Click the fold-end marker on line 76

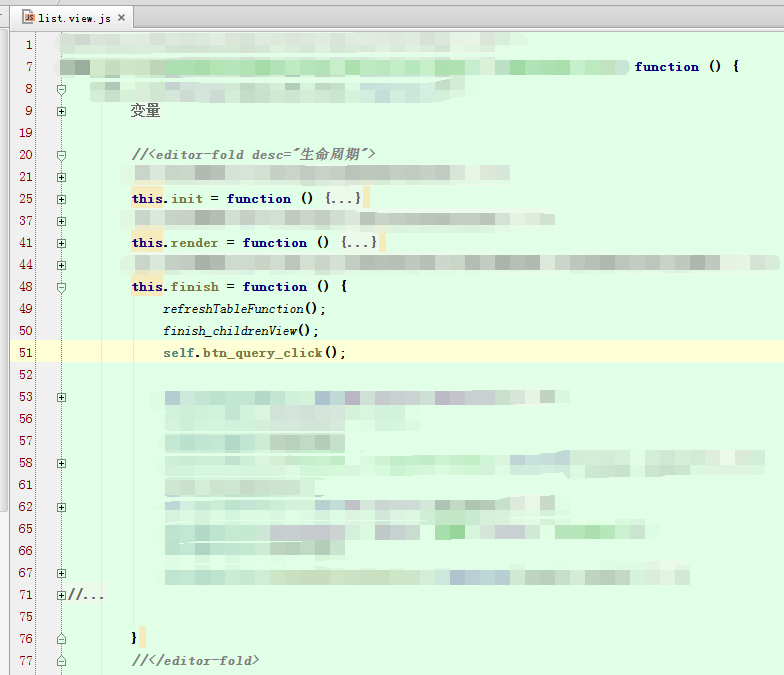pos(61,638)
